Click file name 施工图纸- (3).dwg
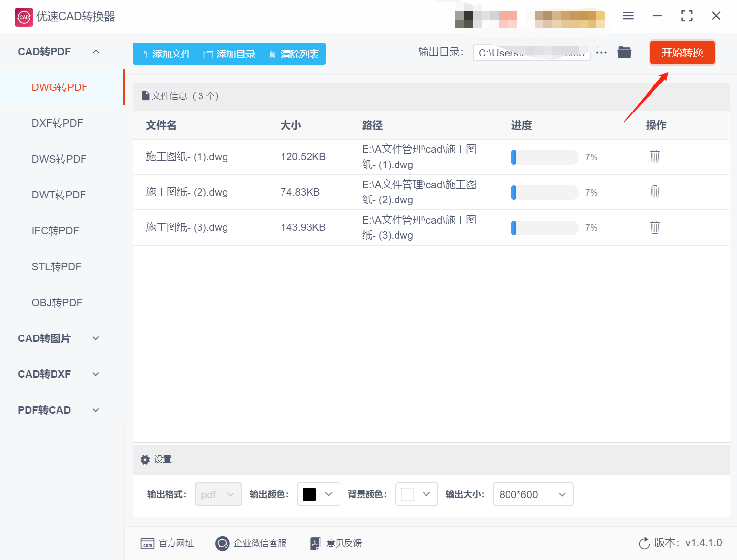This screenshot has height=560, width=737. (x=187, y=227)
